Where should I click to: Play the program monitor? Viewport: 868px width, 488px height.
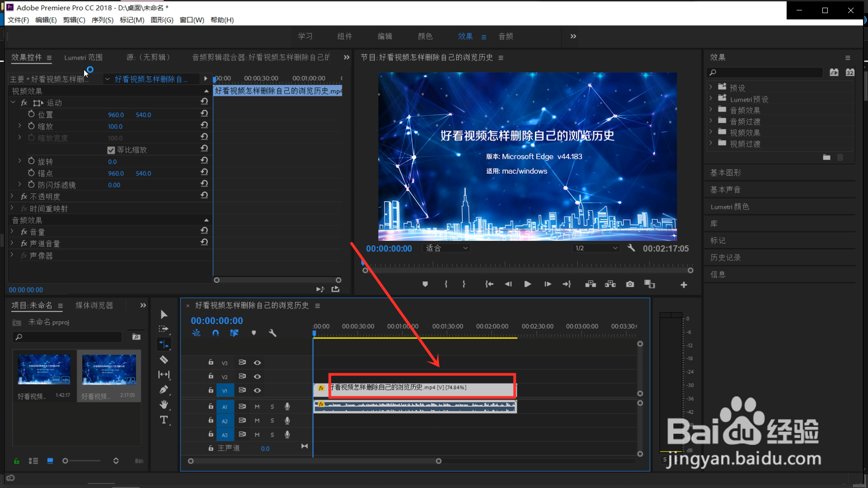coord(527,284)
